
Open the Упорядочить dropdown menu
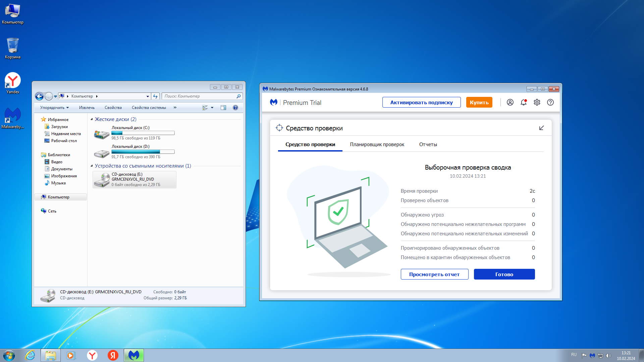point(54,108)
